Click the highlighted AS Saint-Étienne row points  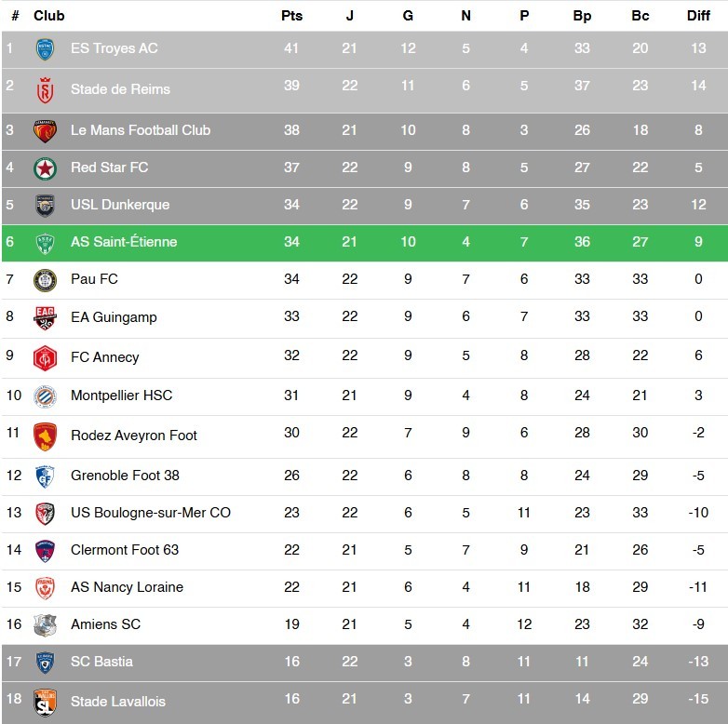(291, 242)
